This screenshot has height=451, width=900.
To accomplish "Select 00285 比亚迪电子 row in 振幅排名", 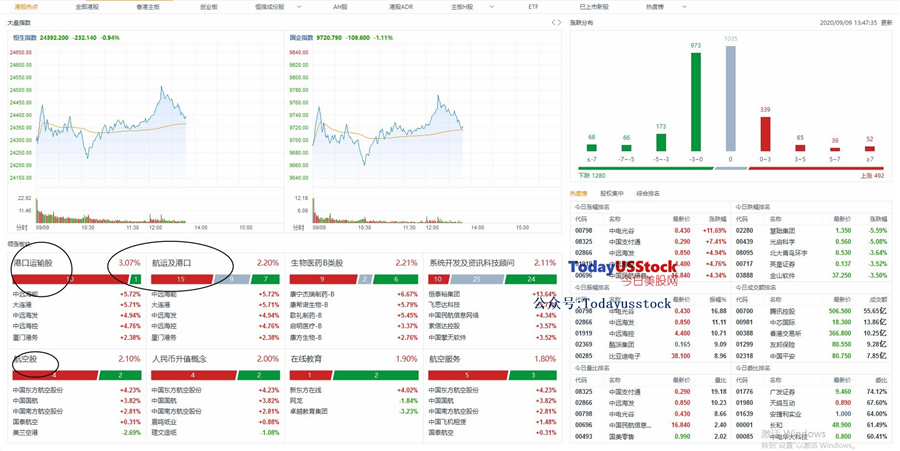I will [650, 355].
